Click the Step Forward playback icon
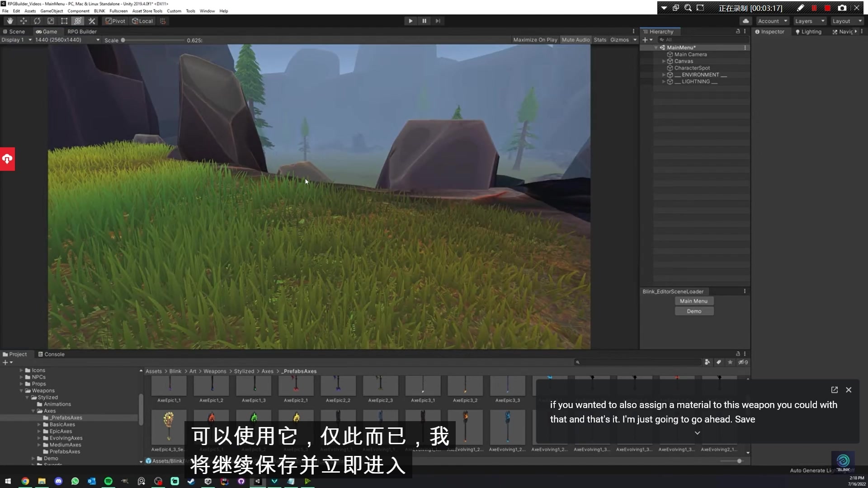The width and height of the screenshot is (868, 488). 437,21
